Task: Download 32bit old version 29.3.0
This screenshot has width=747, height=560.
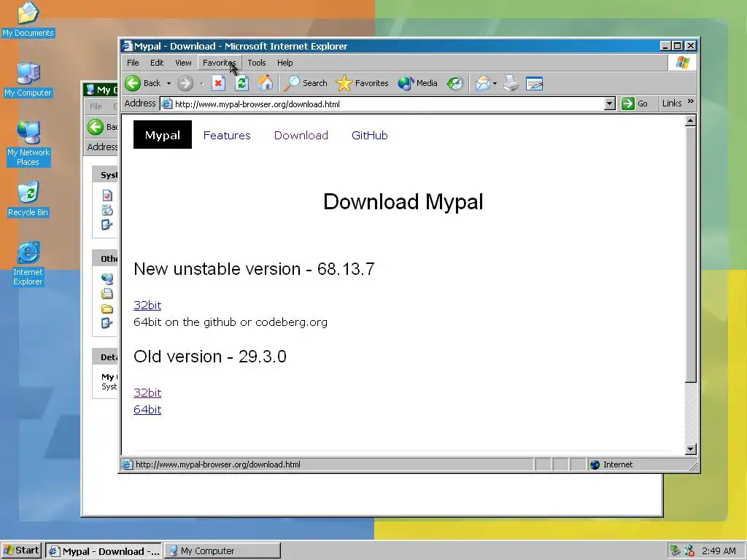Action: pyautogui.click(x=147, y=392)
